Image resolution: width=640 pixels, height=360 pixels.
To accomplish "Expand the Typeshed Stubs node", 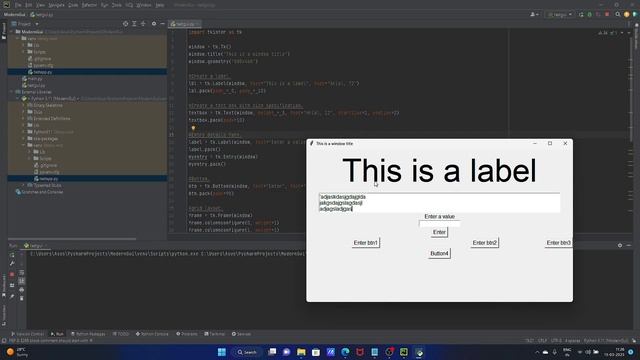I will (24, 185).
